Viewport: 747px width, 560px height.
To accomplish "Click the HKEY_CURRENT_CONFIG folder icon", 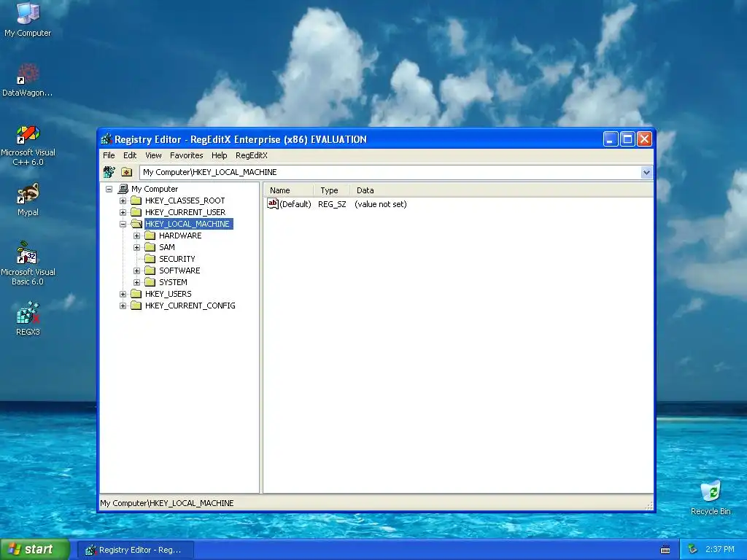I will [136, 306].
